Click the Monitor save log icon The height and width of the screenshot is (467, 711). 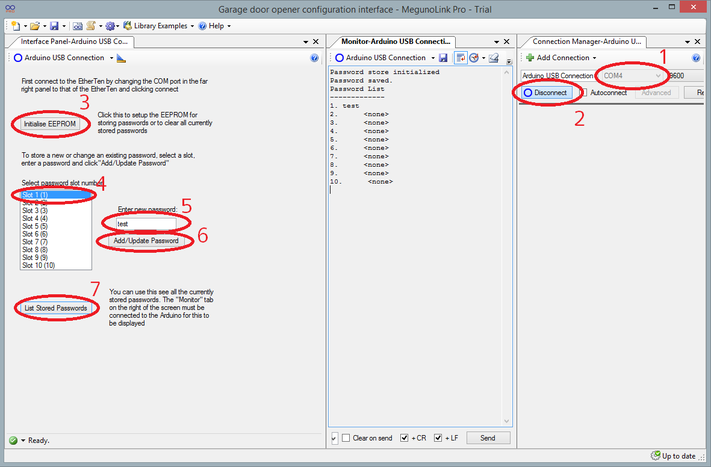click(x=443, y=58)
